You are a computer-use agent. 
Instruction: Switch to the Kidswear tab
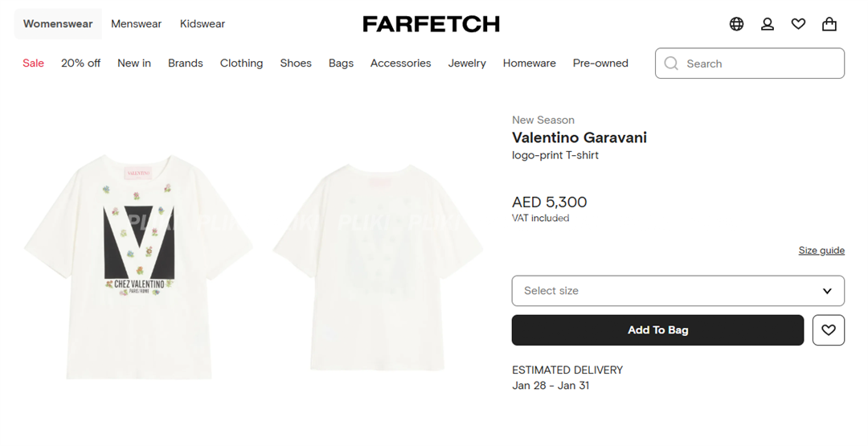pos(203,24)
